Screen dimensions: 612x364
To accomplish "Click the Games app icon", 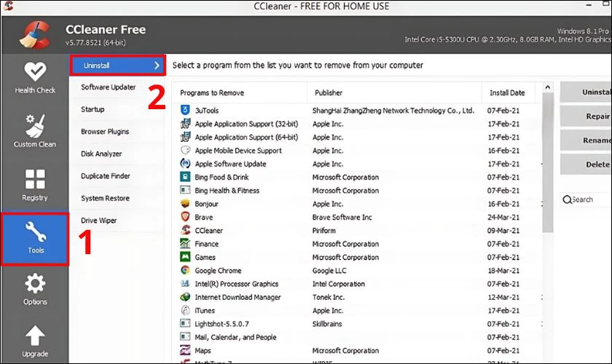I will pyautogui.click(x=185, y=257).
